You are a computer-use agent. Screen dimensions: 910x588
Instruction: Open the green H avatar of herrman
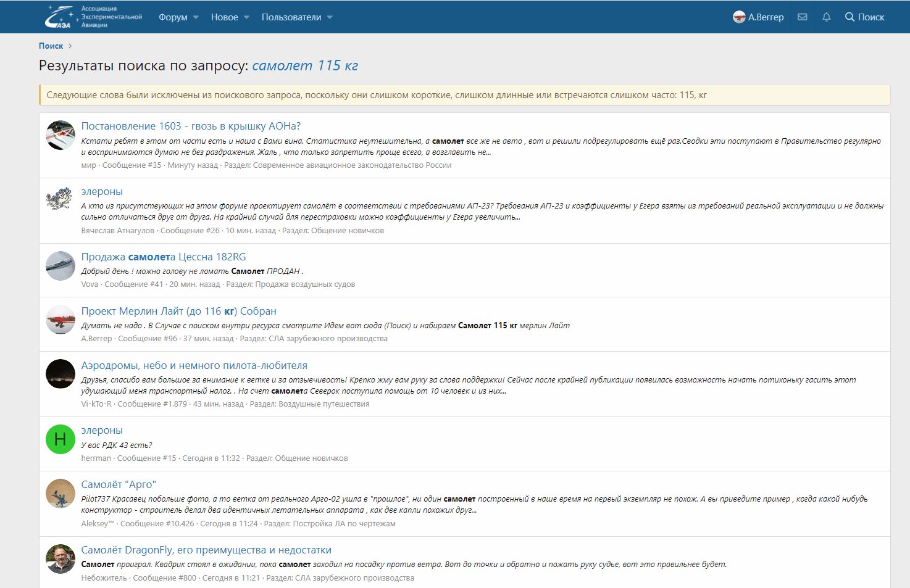pyautogui.click(x=61, y=439)
